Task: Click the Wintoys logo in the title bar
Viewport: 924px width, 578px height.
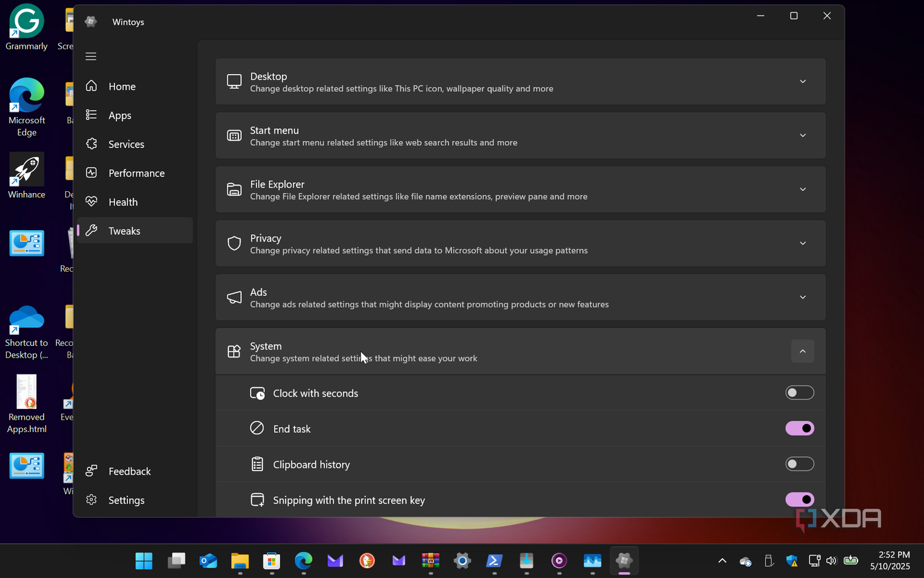Action: (x=90, y=22)
